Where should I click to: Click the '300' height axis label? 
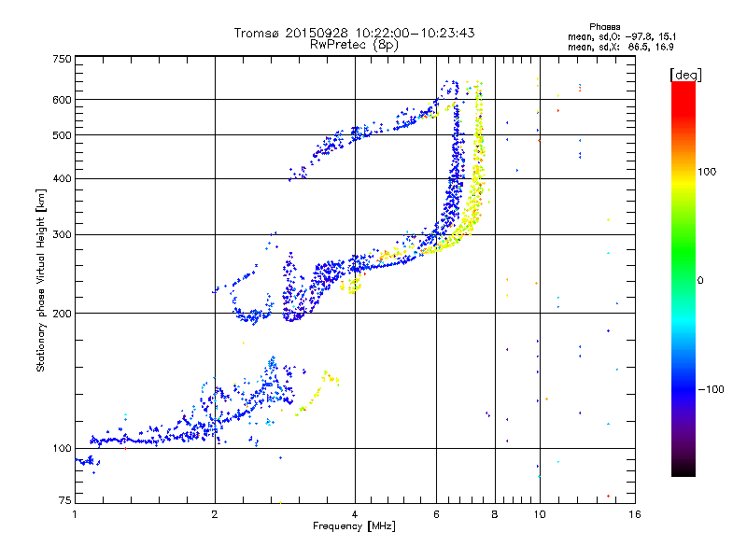coord(62,234)
